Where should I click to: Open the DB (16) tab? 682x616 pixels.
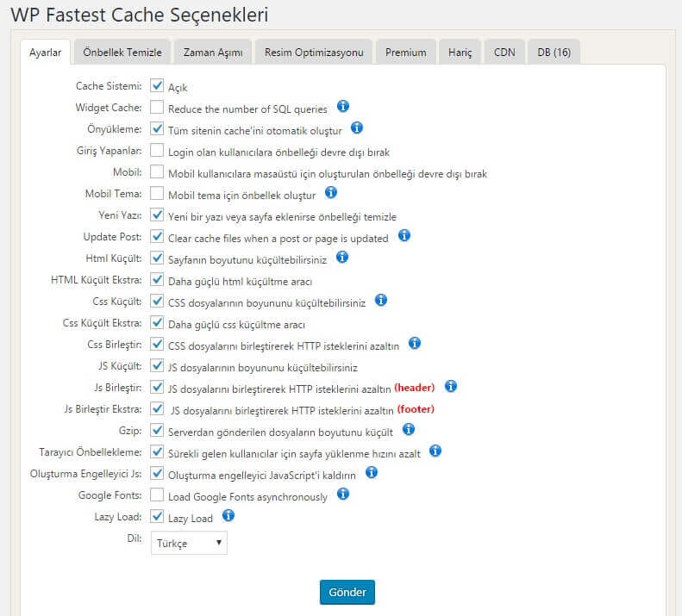point(554,53)
